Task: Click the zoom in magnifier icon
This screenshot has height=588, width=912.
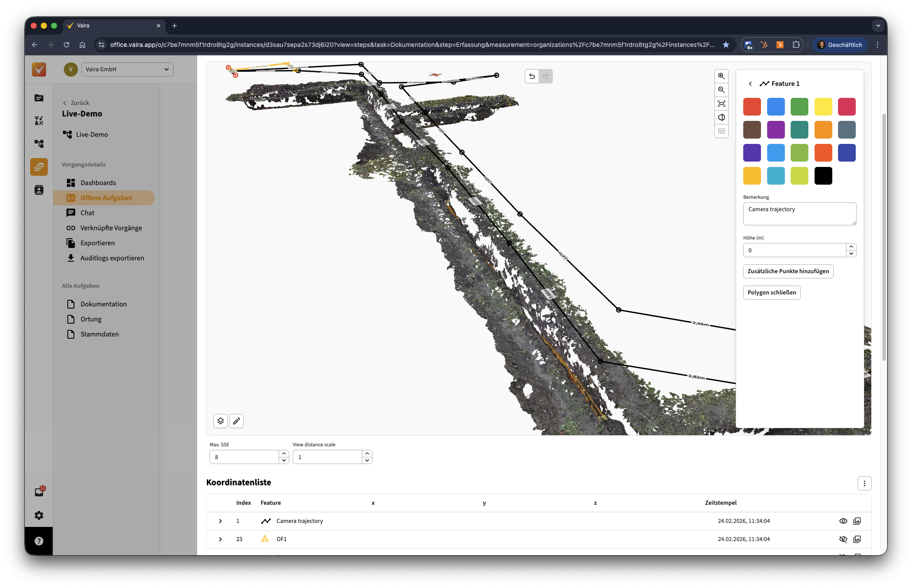Action: coord(721,76)
